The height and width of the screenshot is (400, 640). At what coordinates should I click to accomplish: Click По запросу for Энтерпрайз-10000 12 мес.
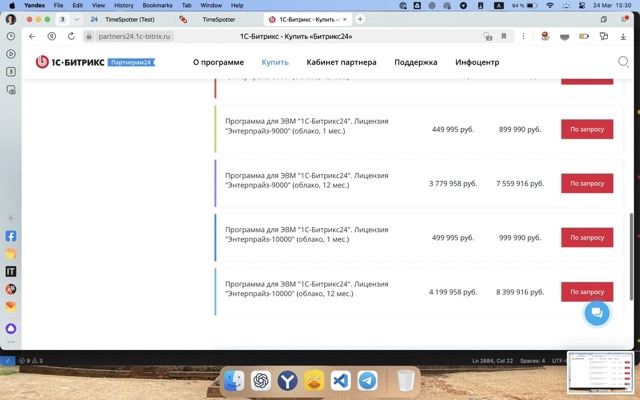coord(587,292)
